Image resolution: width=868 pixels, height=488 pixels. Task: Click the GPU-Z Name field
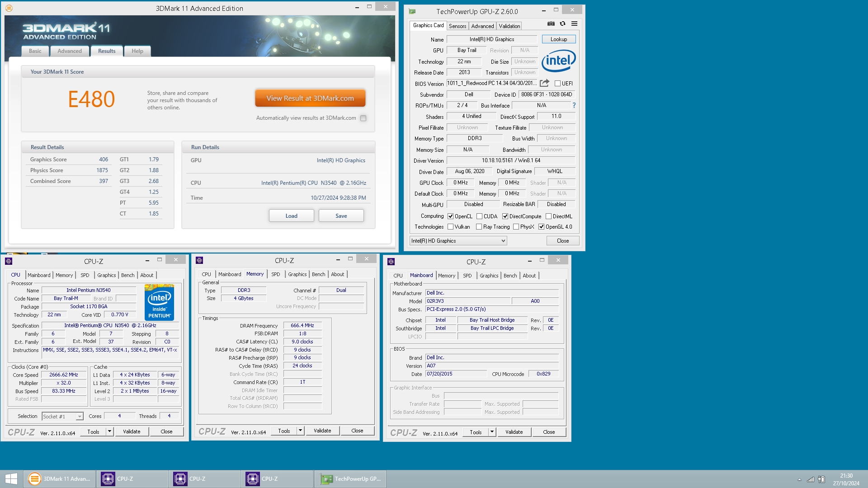click(x=492, y=39)
